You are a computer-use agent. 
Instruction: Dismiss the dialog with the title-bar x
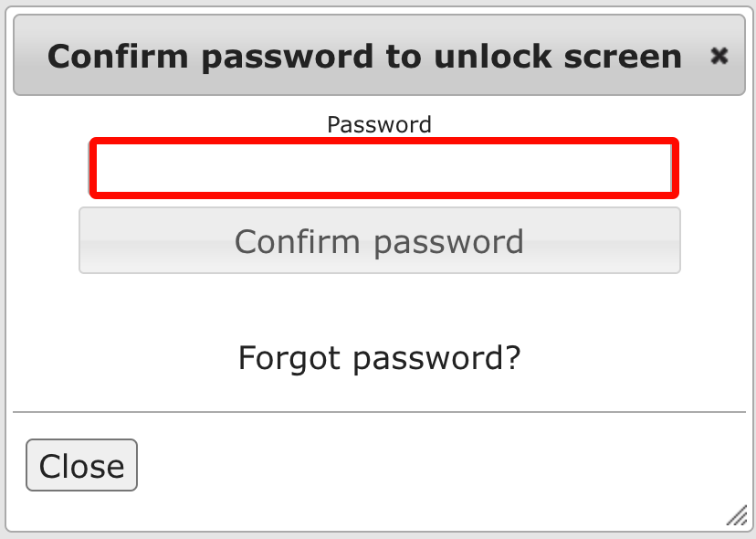coord(719,57)
